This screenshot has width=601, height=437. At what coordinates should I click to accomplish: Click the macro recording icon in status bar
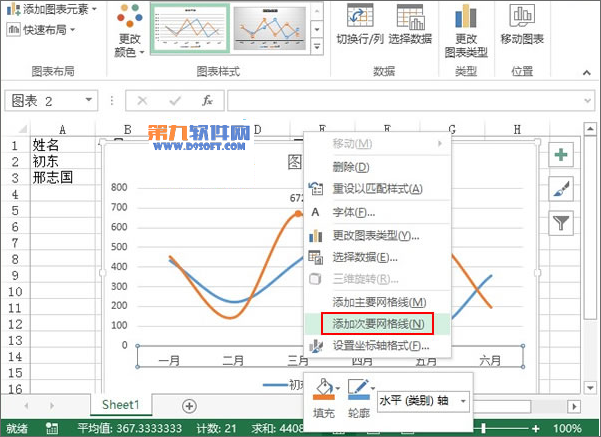click(52, 428)
